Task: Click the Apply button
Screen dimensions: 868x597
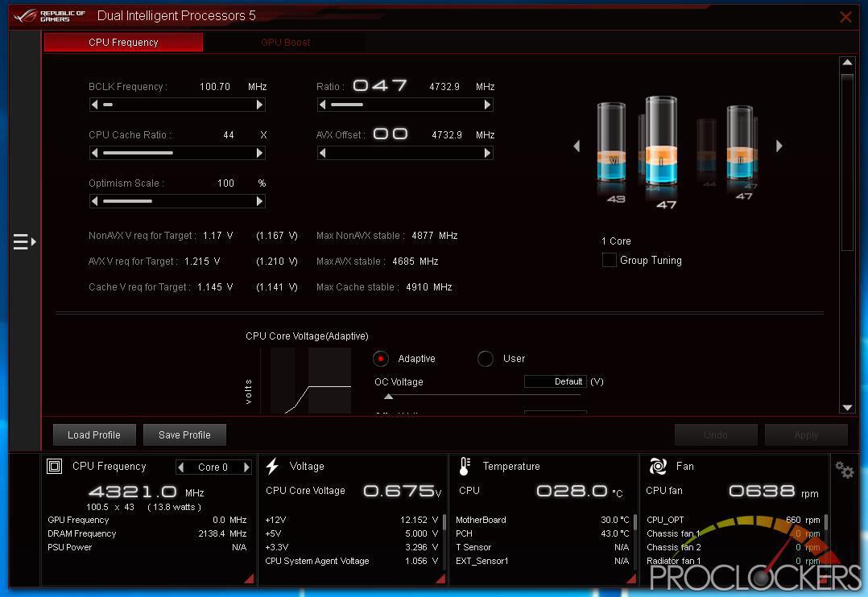Action: (x=806, y=435)
